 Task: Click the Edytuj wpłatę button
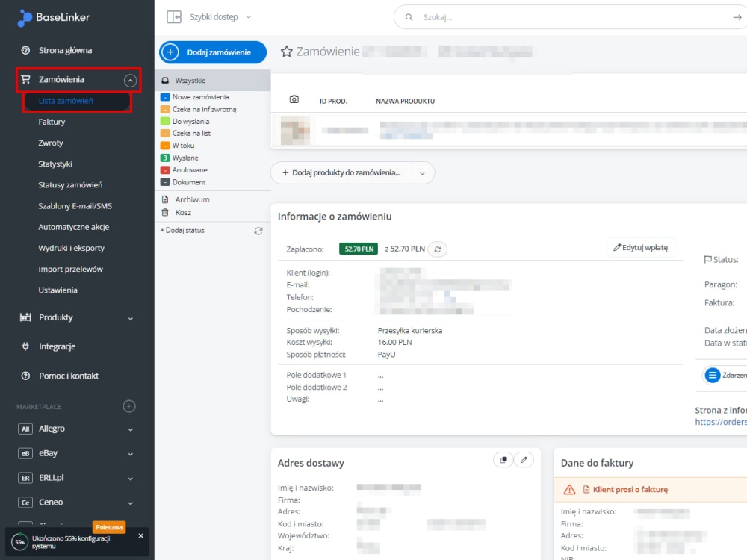point(640,248)
